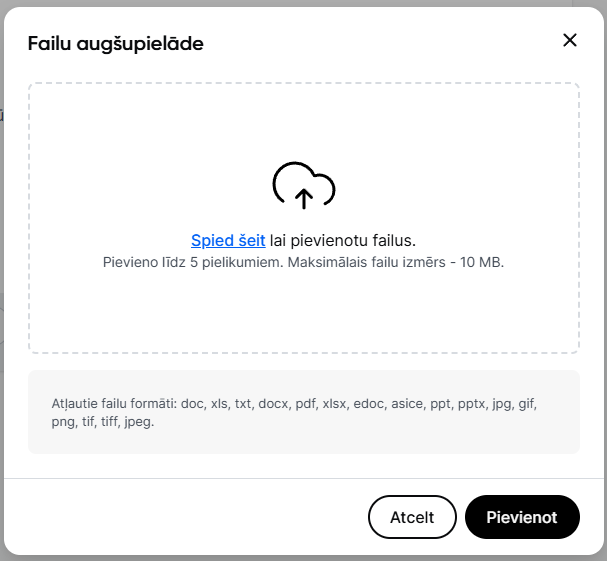Viewport: 607px width, 561px height.
Task: Click the grey allowed-formats info box
Action: click(304, 412)
